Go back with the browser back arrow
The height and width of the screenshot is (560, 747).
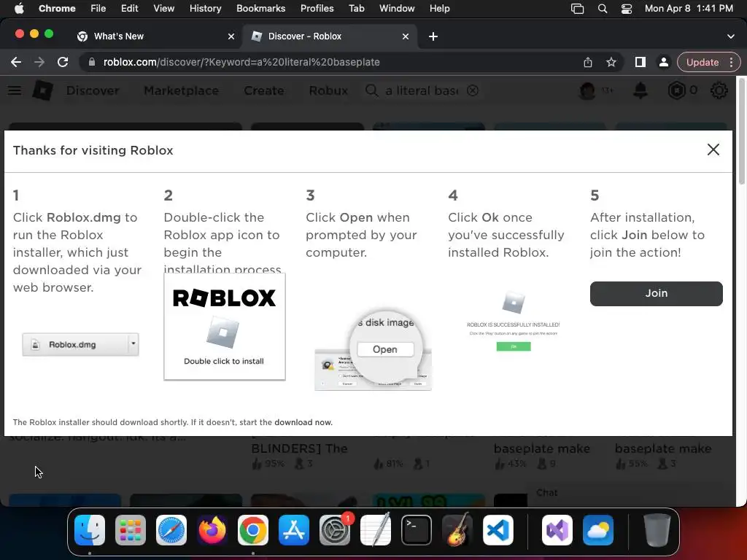pos(16,62)
